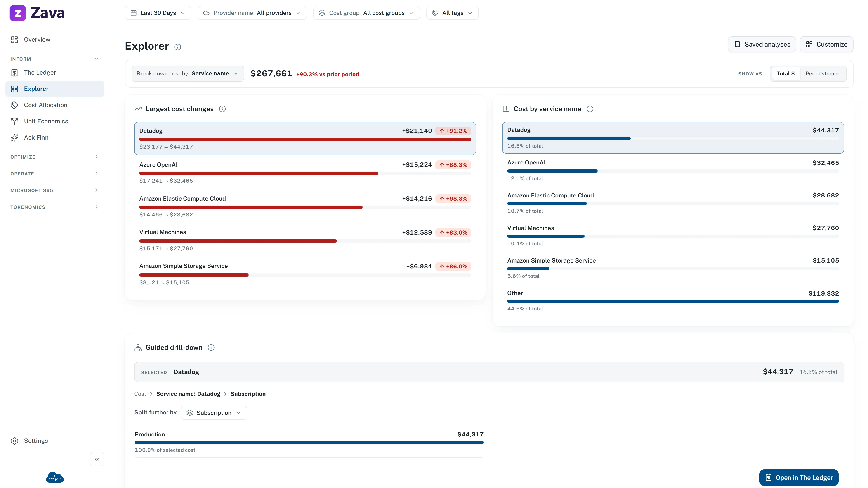Open Ask Finn assistant
Screen dimensions: 868x488
tap(55, 137)
